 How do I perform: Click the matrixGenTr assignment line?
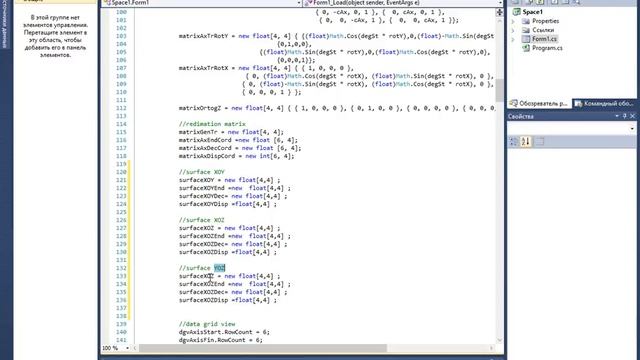(231, 132)
